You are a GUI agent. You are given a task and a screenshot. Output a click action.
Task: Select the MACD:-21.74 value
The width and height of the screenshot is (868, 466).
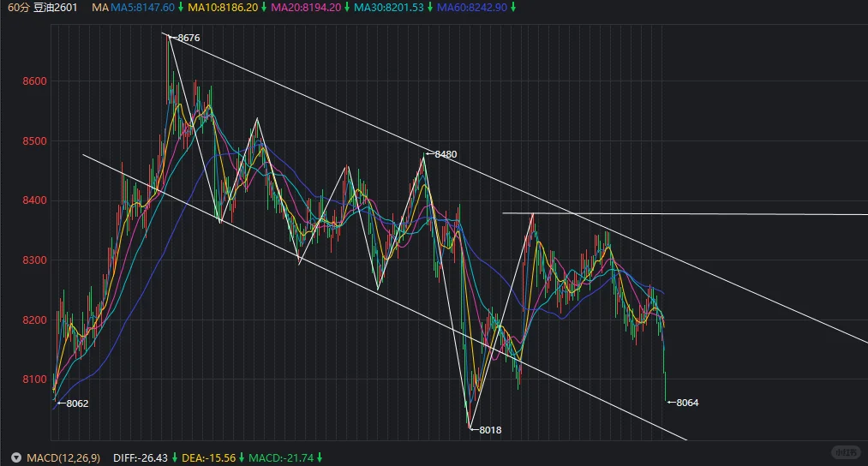(281, 457)
